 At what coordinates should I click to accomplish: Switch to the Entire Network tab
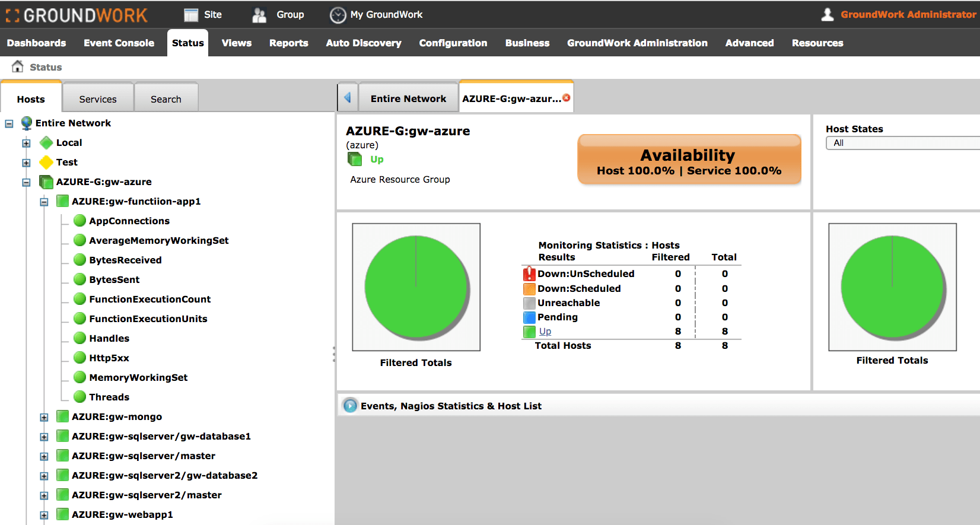(408, 98)
